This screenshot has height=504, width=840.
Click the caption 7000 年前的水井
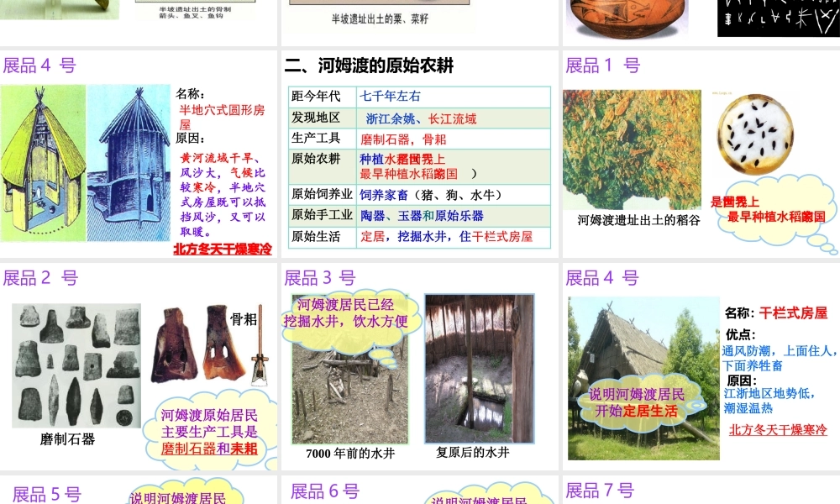[349, 454]
